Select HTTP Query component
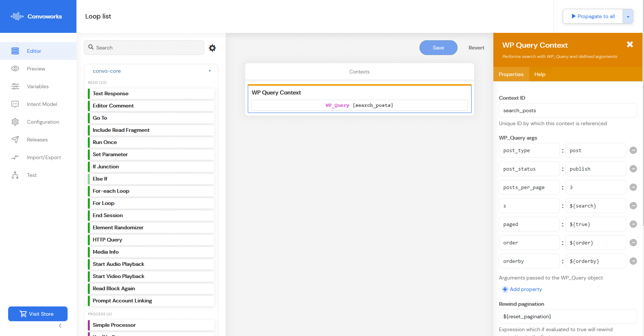This screenshot has height=336, width=644. [x=151, y=240]
